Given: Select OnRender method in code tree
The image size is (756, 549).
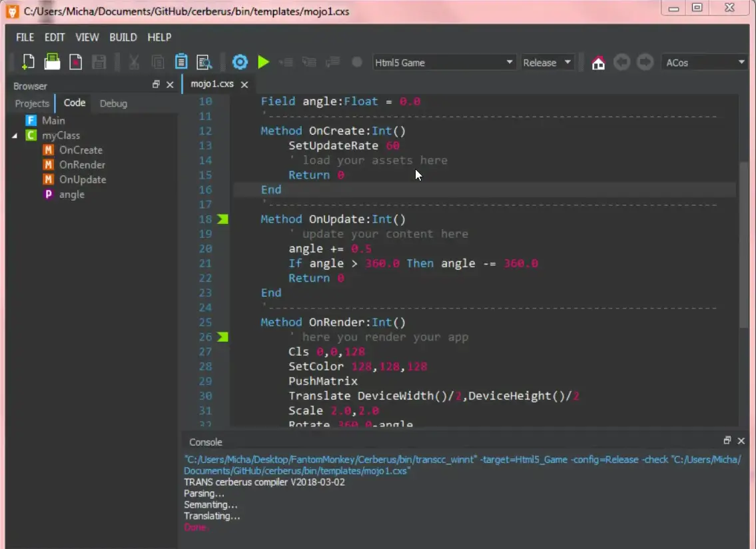Looking at the screenshot, I should coord(82,165).
